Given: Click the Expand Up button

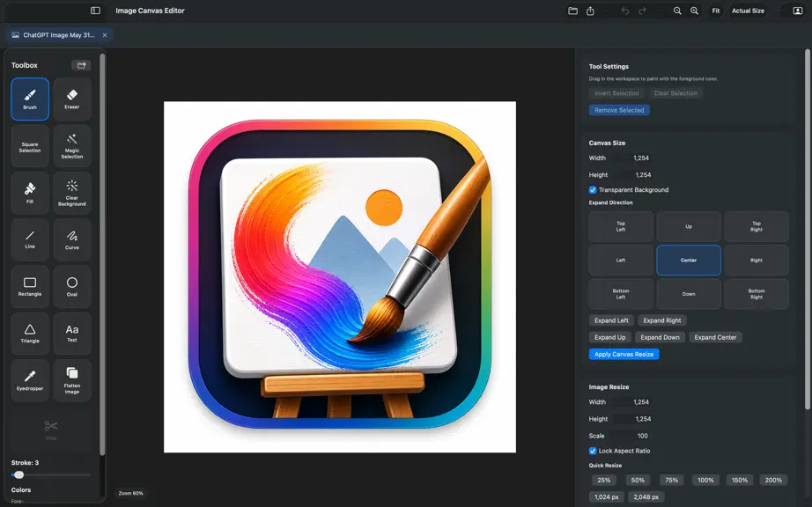Looking at the screenshot, I should click(610, 337).
